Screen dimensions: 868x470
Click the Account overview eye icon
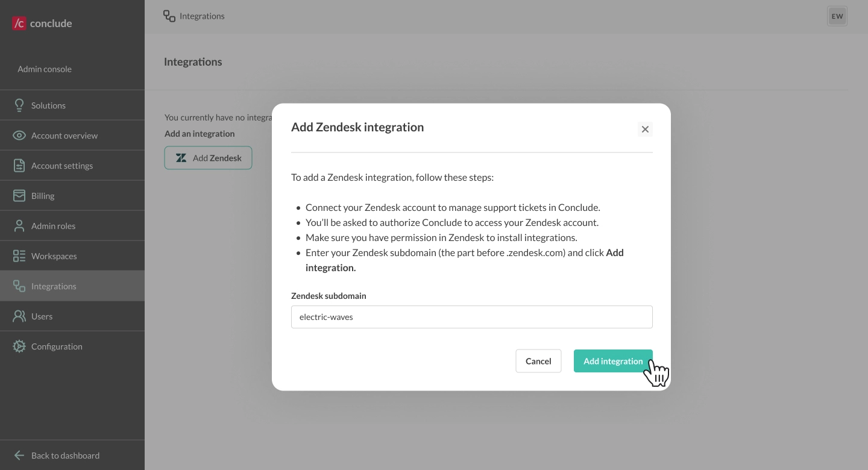coord(19,136)
